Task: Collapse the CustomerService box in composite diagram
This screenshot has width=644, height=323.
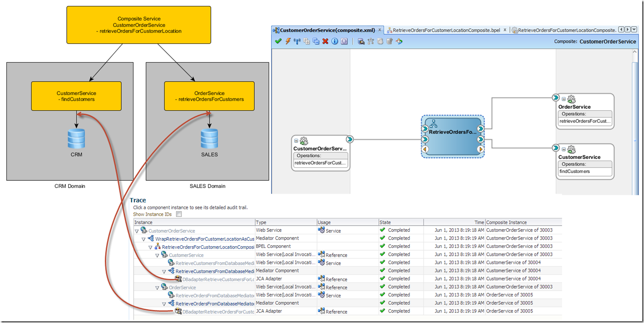Action: point(563,150)
